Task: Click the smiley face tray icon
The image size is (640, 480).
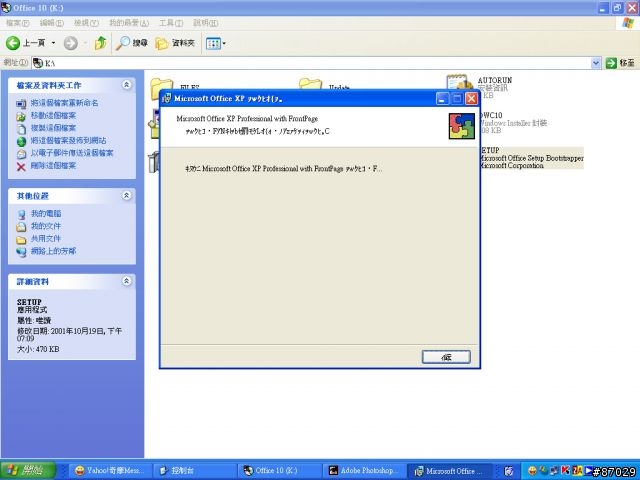Action: point(532,471)
